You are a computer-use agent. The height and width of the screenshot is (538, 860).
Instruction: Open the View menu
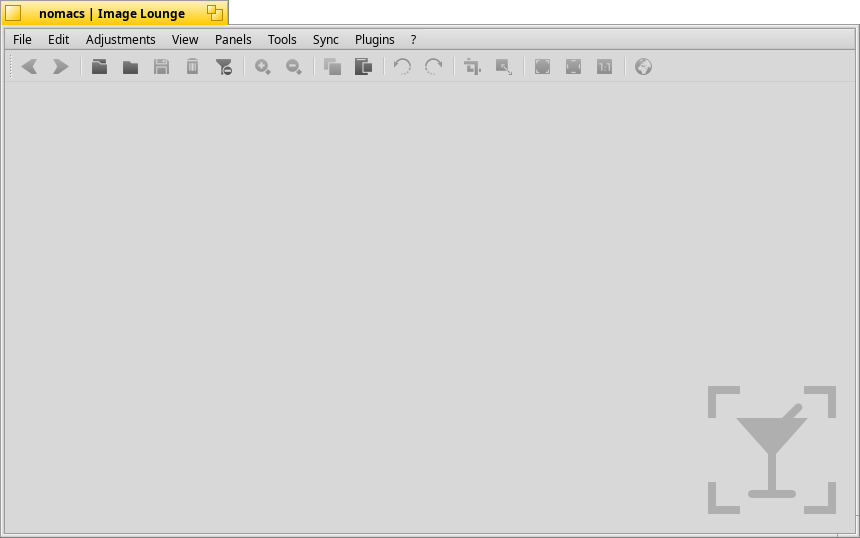click(185, 39)
